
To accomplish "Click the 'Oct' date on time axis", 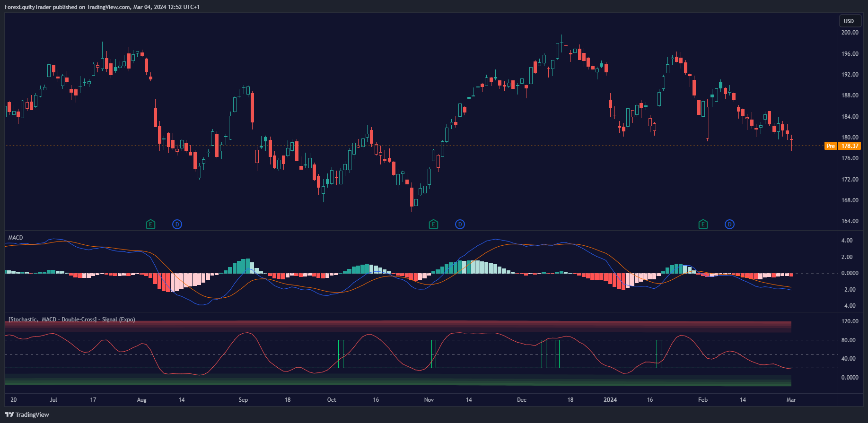I will point(332,400).
